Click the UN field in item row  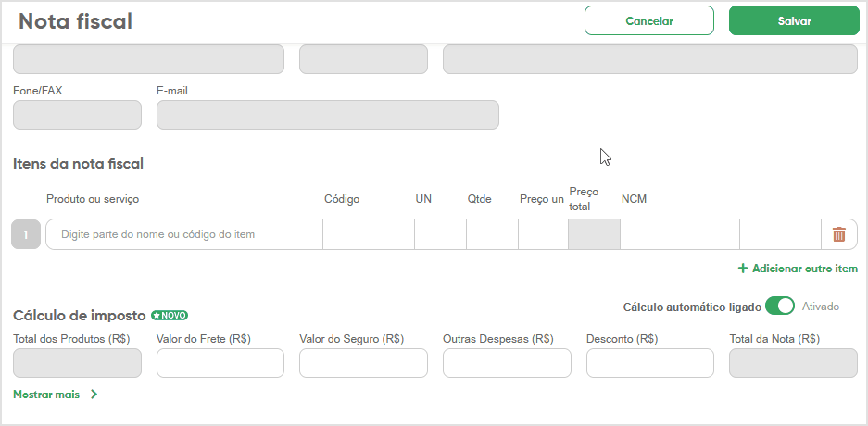pyautogui.click(x=440, y=234)
